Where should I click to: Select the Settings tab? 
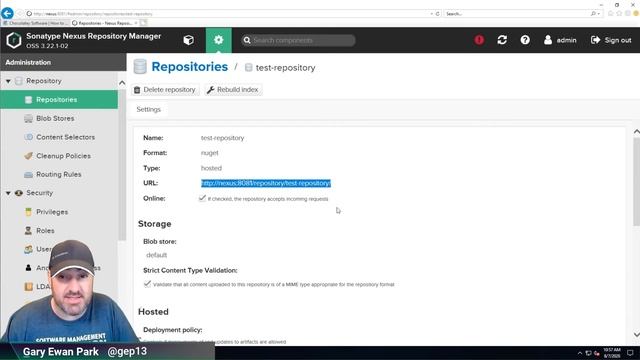[149, 109]
